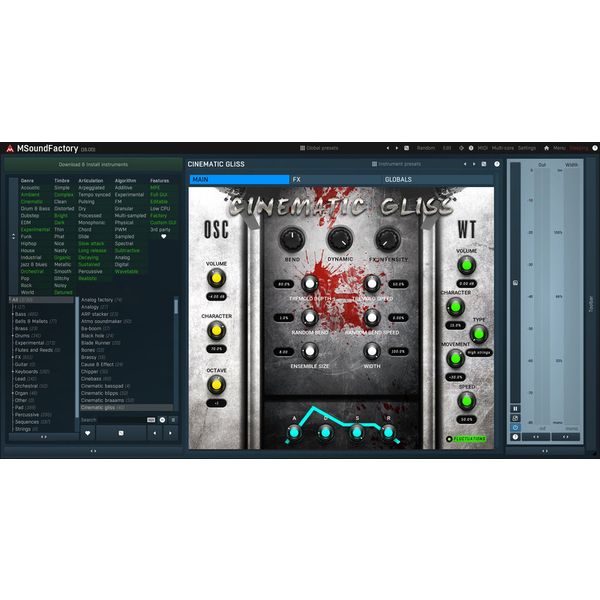Click the Random button

(426, 148)
